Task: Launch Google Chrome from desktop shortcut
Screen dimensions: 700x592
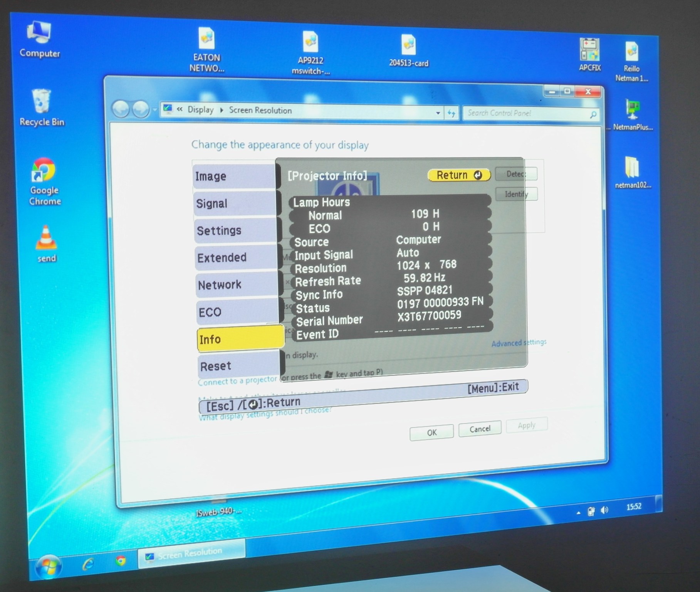Action: [x=44, y=181]
